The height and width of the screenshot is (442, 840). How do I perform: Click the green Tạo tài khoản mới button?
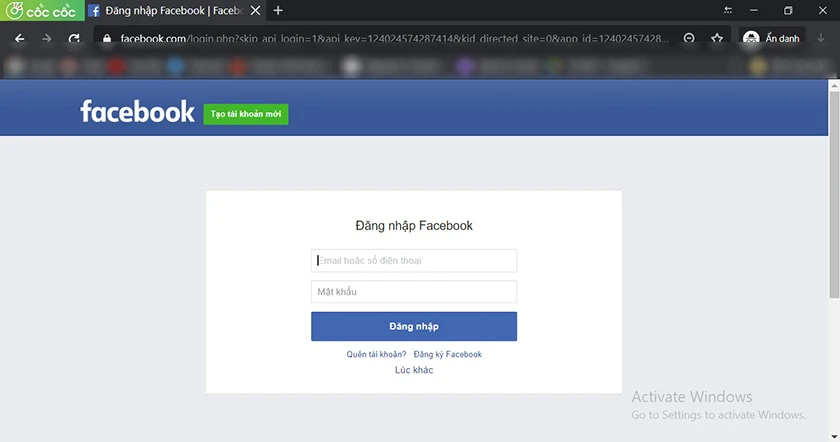click(x=246, y=114)
